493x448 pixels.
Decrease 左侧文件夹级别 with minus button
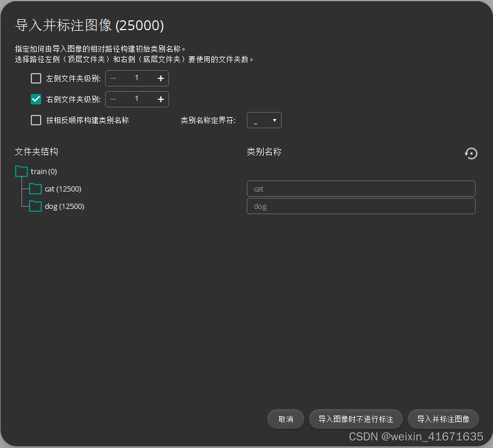[113, 78]
